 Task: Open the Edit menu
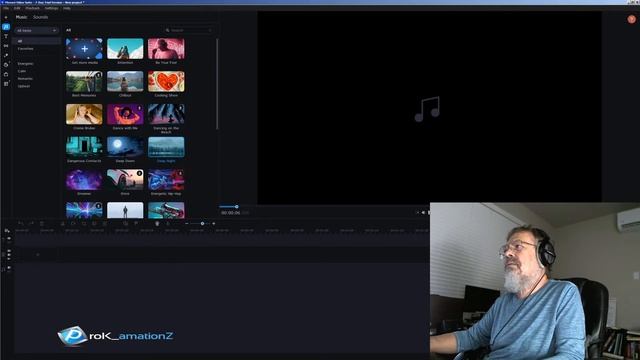(17, 8)
